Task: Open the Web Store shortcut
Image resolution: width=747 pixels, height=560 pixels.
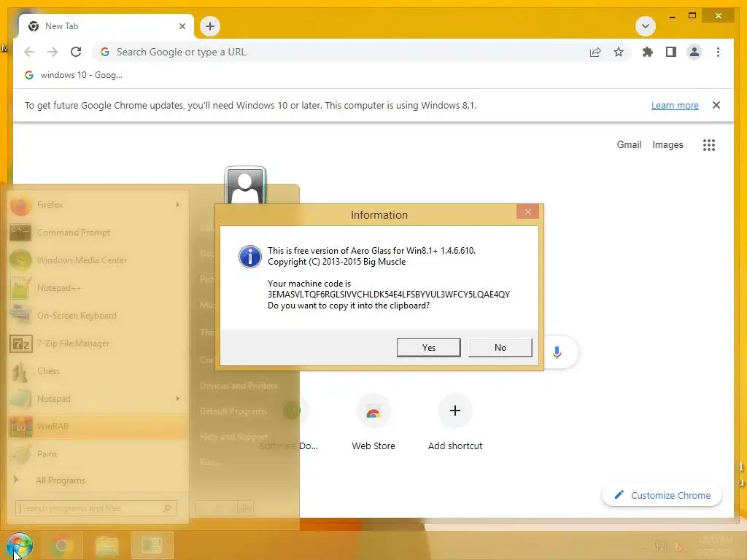Action: [373, 424]
